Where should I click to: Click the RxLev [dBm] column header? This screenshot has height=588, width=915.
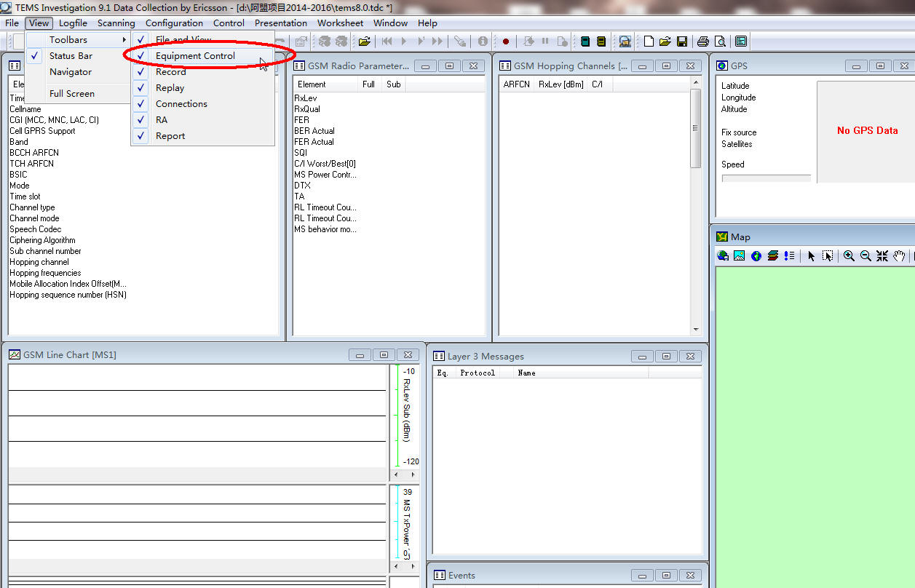point(561,84)
